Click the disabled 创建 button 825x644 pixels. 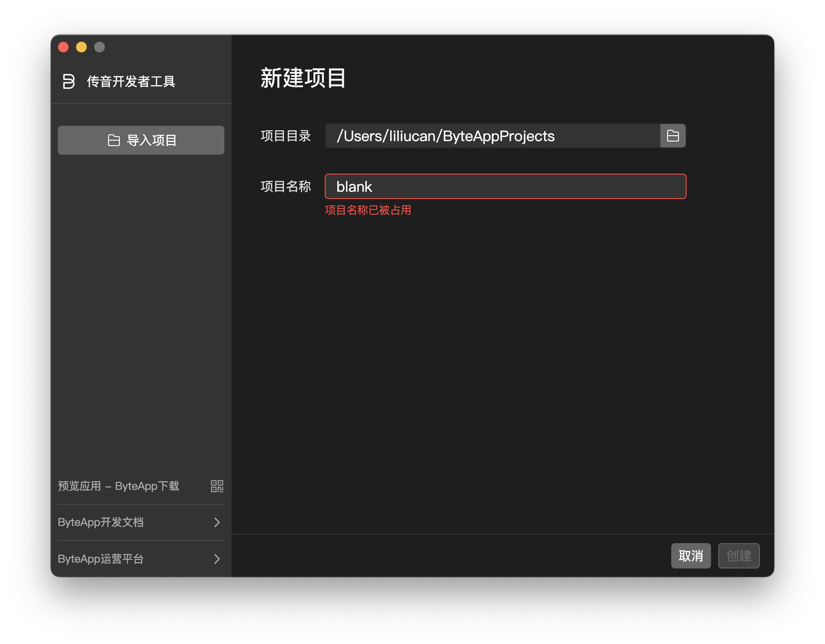coord(739,556)
